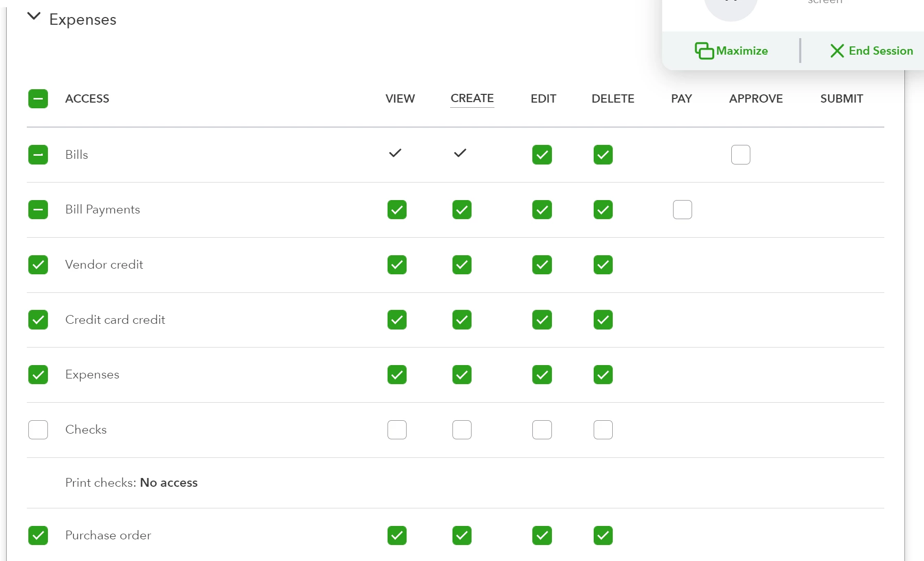
Task: Click the 'Print checks: No access' text
Action: (131, 483)
